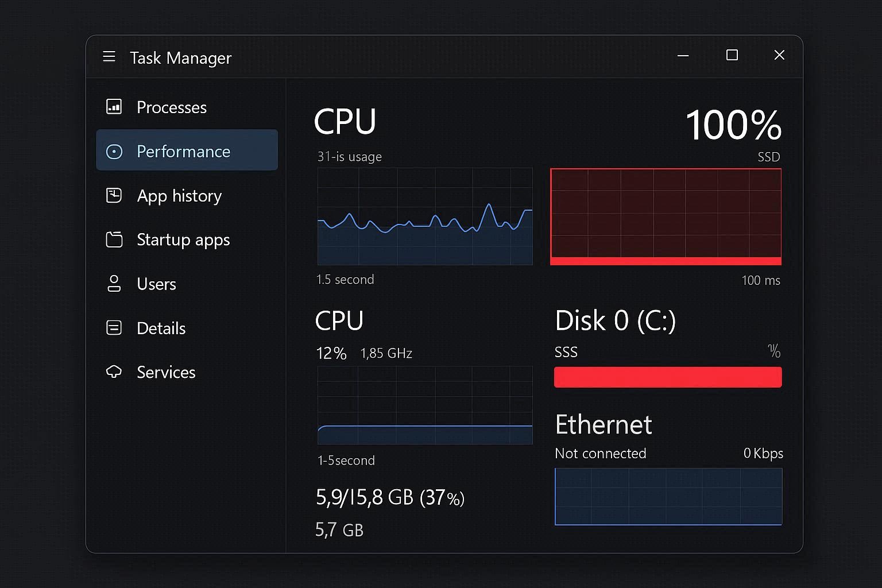
Task: Select the Services gear icon
Action: 114,372
